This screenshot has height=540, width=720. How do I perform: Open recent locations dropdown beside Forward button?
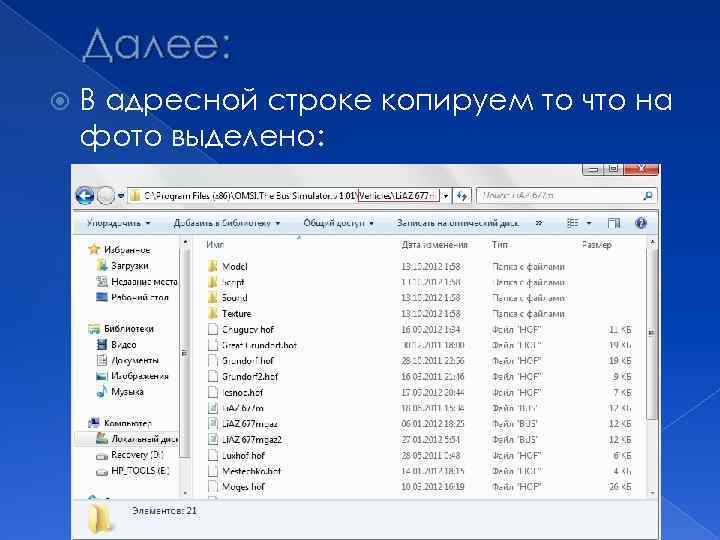[x=121, y=196]
